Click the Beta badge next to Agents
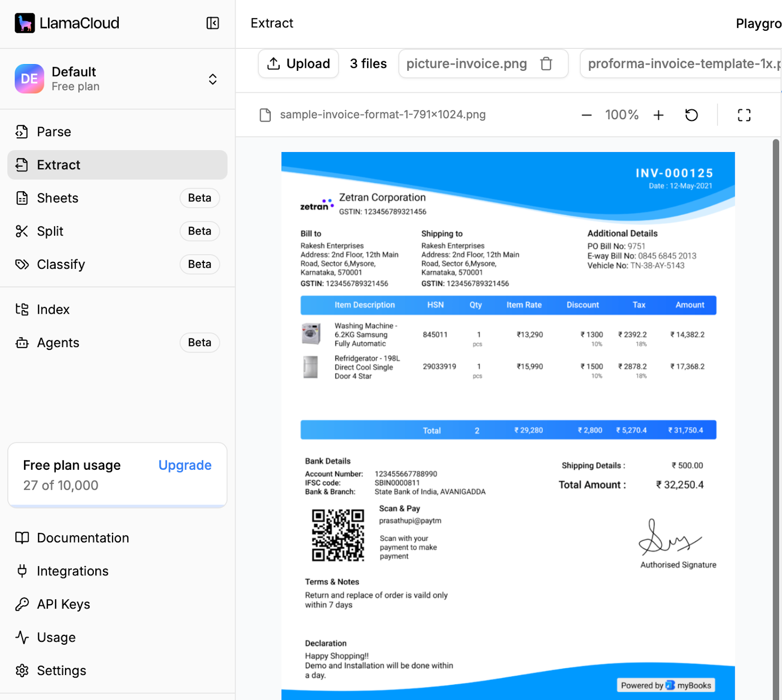This screenshot has width=782, height=700. 199,343
